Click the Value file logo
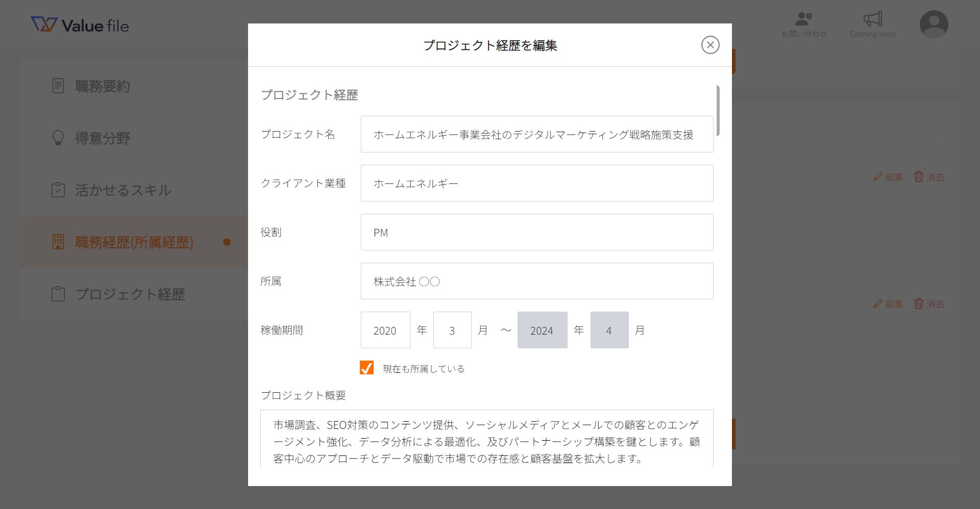The height and width of the screenshot is (509, 980). [x=80, y=25]
